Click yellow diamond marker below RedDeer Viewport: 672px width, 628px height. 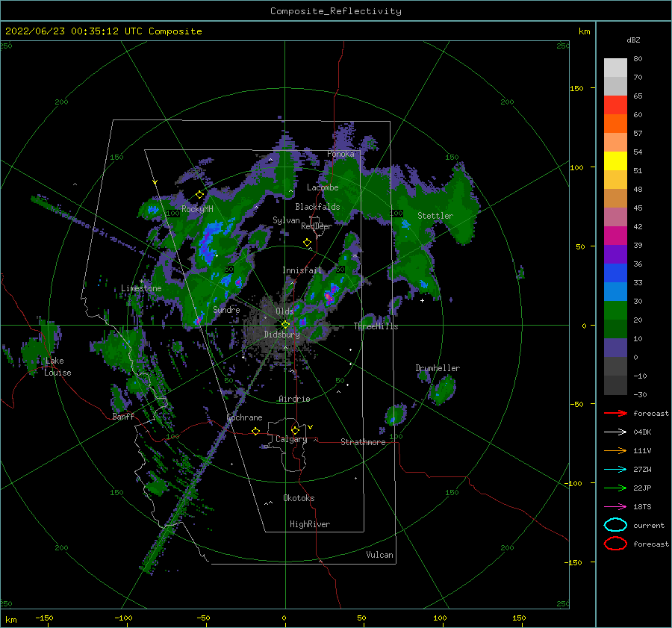coord(307,243)
